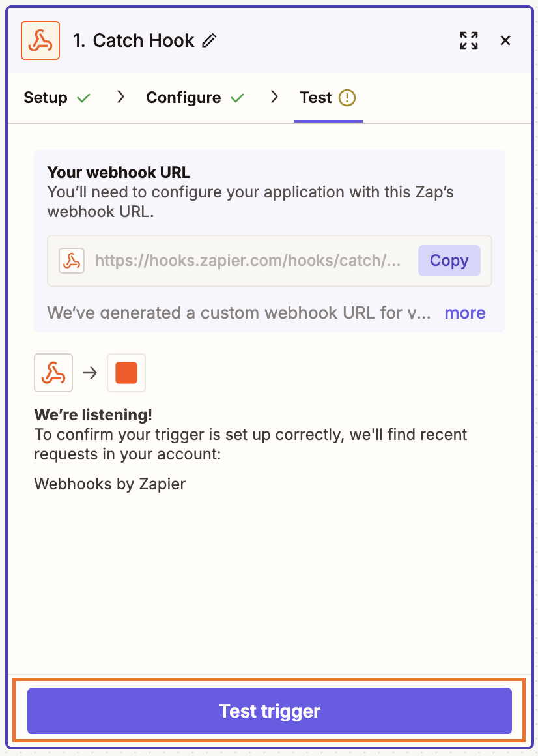Image resolution: width=538 pixels, height=756 pixels.
Task: Click the webhook icon inside URL field
Action: pyautogui.click(x=72, y=261)
